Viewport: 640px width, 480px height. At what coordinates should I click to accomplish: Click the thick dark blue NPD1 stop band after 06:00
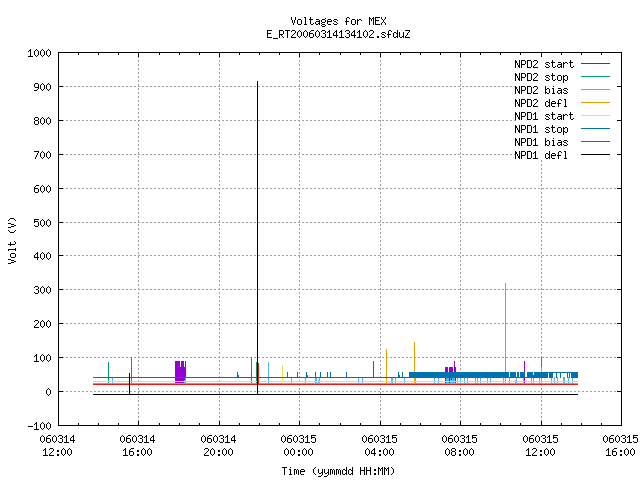coord(493,375)
